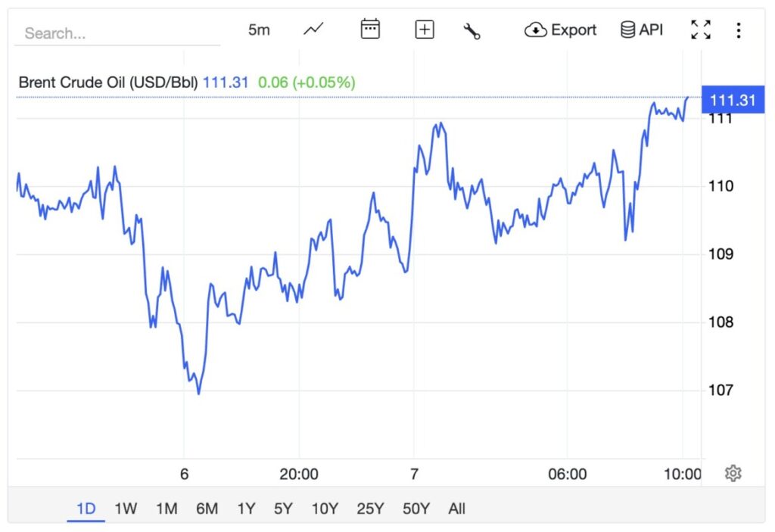Select the 1M time range
Viewport: 775px width, 532px height.
click(x=167, y=509)
